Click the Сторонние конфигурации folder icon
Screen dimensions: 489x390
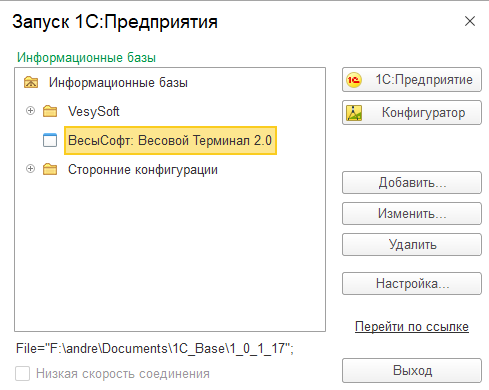click(50, 169)
